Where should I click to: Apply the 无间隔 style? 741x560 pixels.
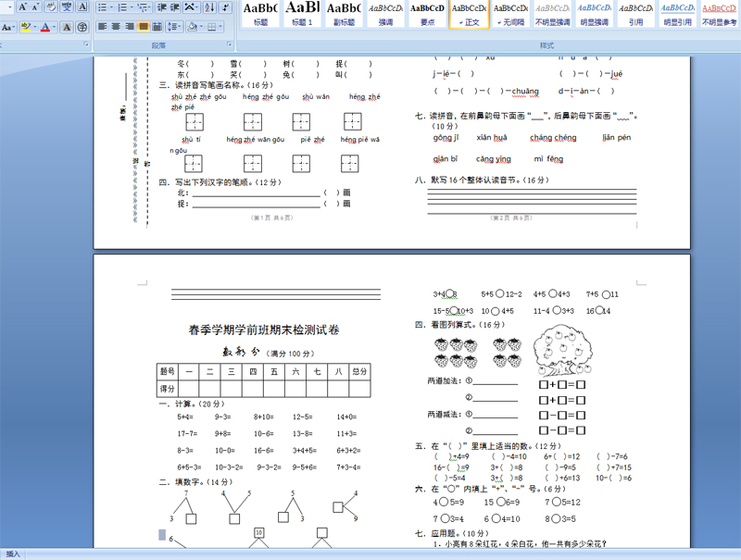click(511, 14)
